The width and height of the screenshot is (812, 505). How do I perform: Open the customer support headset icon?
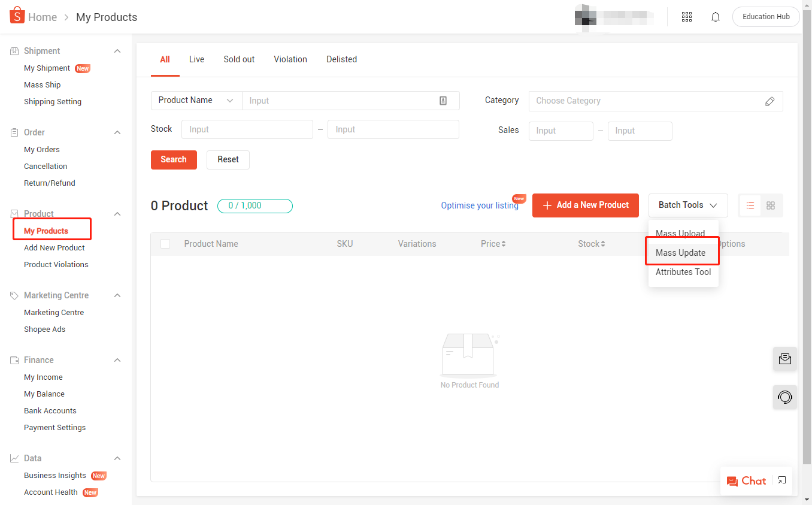pyautogui.click(x=785, y=397)
